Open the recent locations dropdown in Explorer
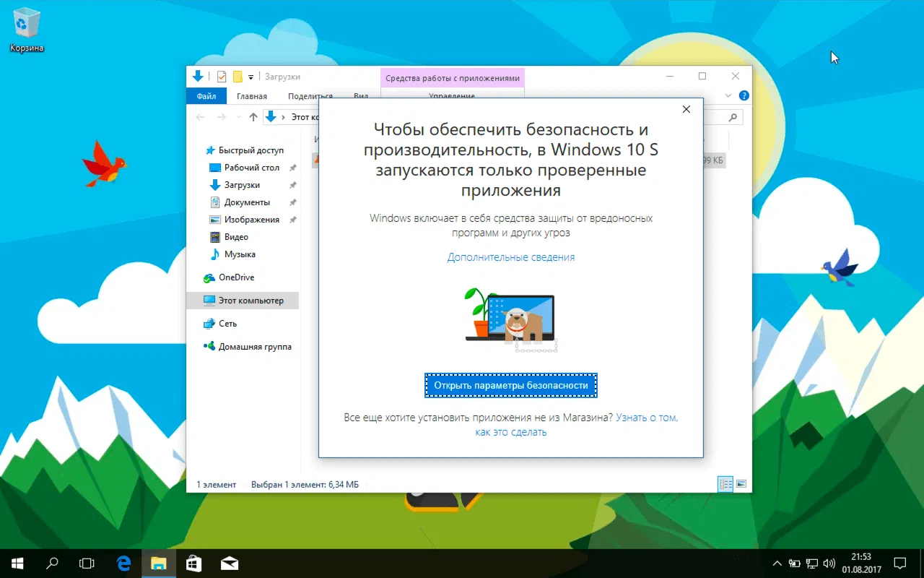This screenshot has height=578, width=924. [237, 118]
